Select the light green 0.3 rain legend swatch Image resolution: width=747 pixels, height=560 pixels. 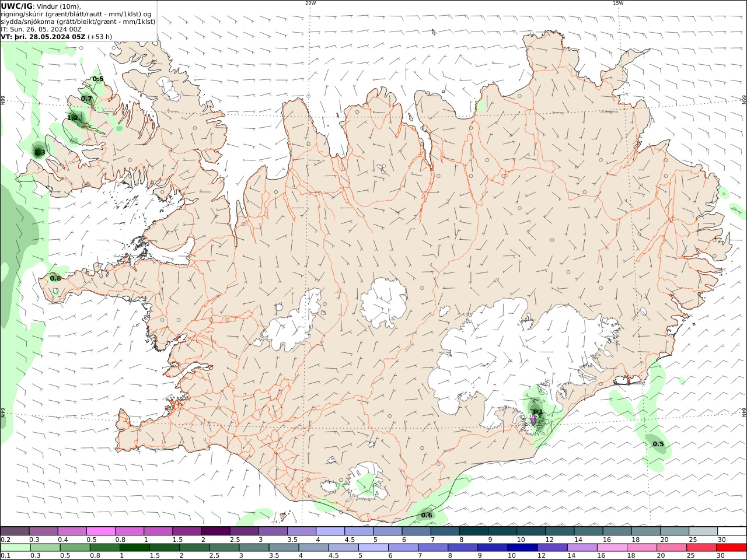coord(45,548)
